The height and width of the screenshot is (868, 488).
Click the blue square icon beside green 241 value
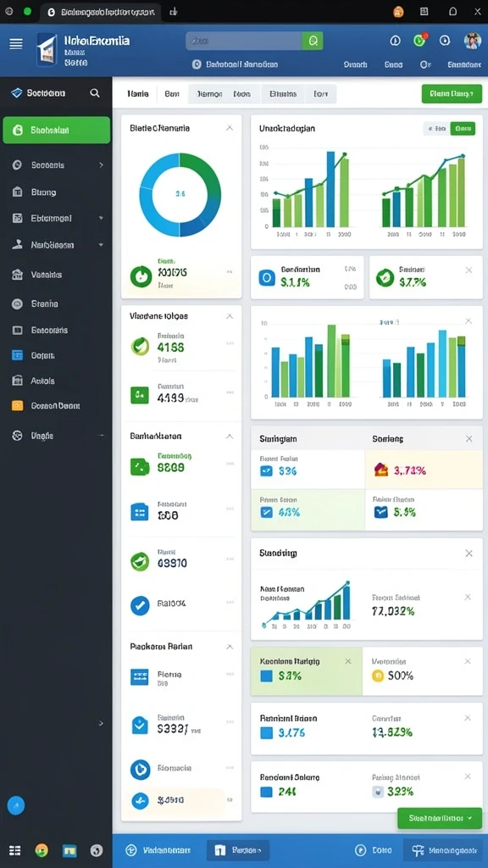click(x=266, y=792)
